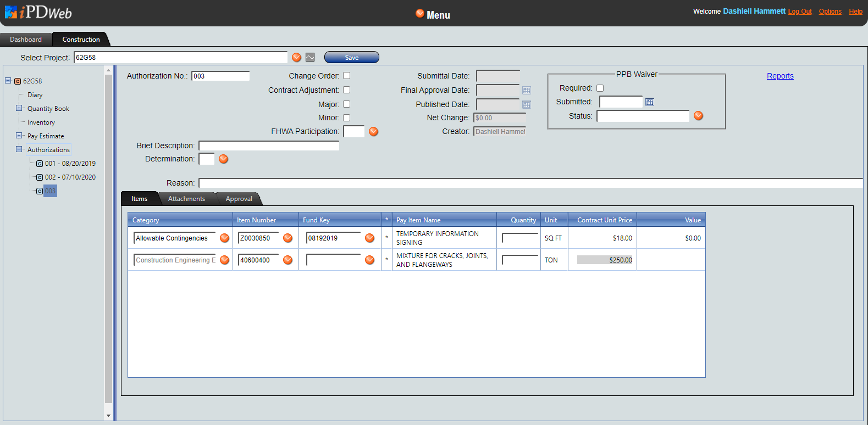The image size is (868, 425).
Task: Click the 62G58 project root icon
Action: coord(18,81)
